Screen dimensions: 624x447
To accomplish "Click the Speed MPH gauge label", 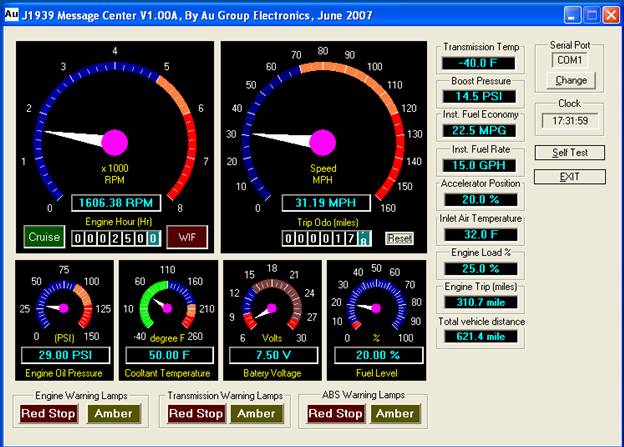I will coord(323,174).
